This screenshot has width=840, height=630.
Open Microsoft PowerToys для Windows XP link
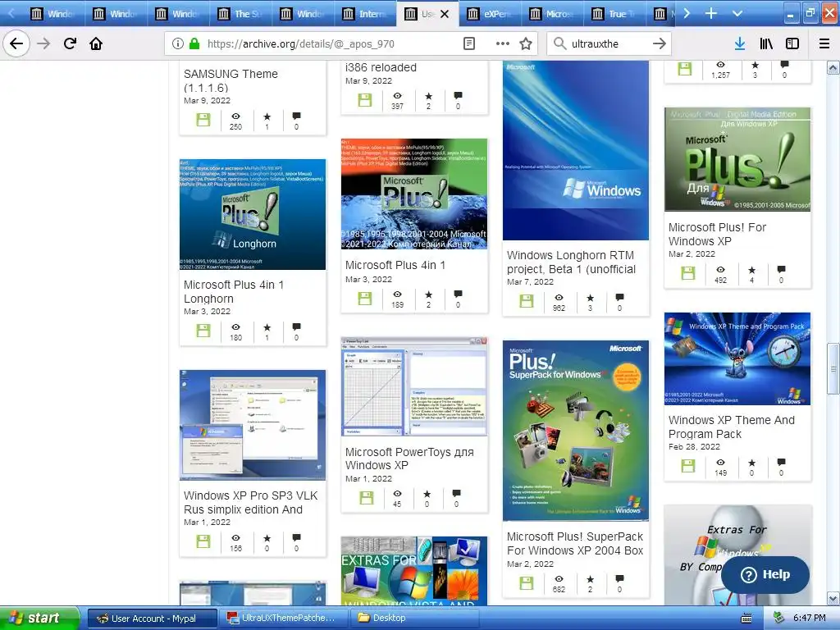[x=409, y=459]
